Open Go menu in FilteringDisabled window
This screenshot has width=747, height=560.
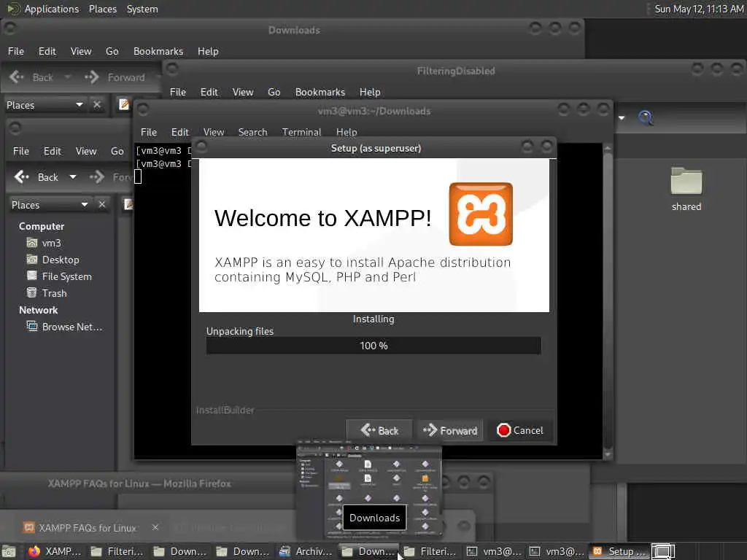click(274, 93)
